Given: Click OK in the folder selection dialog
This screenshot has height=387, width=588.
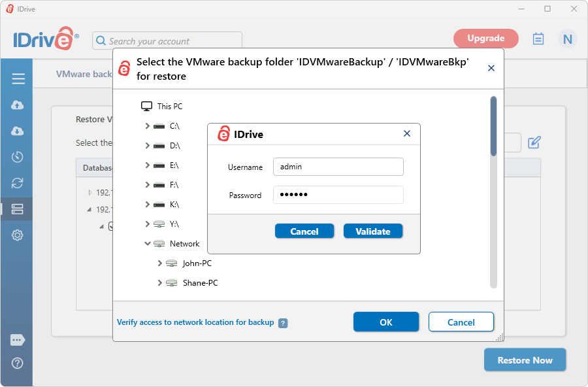Looking at the screenshot, I should pyautogui.click(x=386, y=322).
